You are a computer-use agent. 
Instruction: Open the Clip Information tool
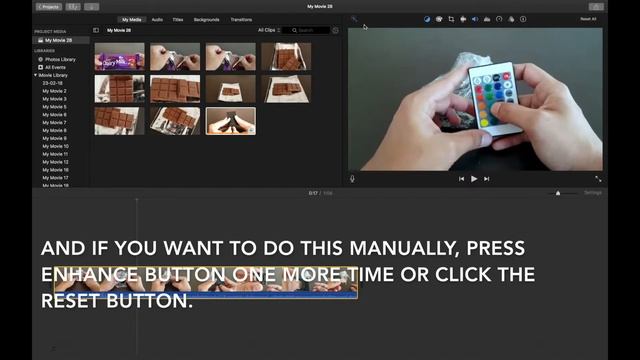point(523,19)
